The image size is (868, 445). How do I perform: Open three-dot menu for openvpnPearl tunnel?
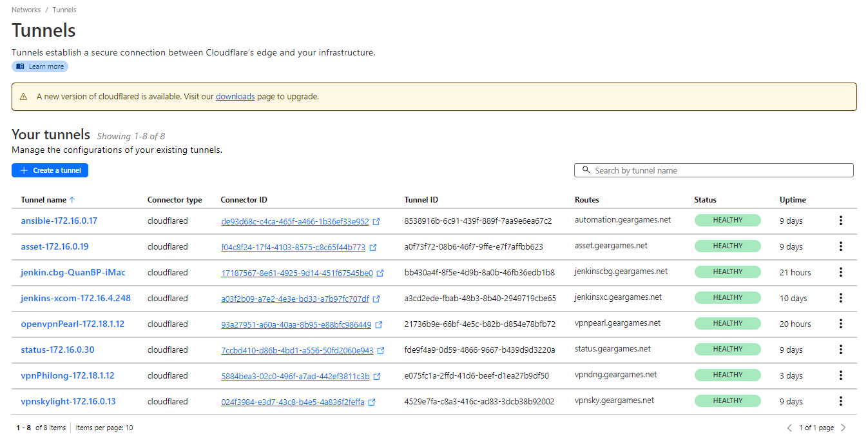tap(840, 324)
